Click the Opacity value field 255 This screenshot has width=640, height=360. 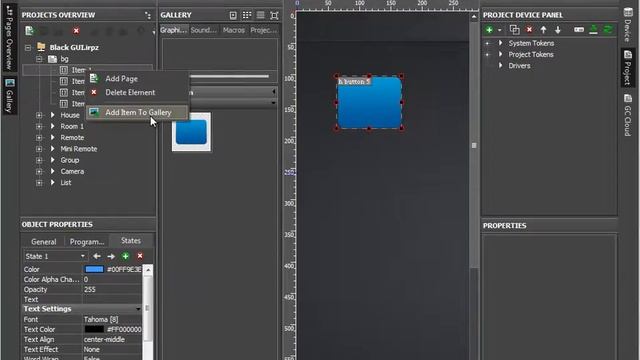112,289
